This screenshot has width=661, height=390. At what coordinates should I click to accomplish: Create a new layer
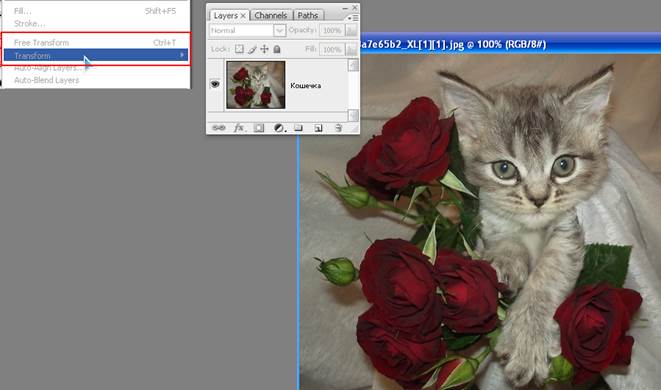(x=318, y=128)
